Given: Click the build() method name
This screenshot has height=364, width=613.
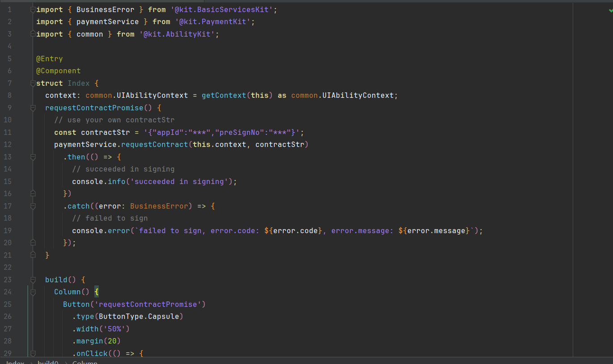Looking at the screenshot, I should click(56, 280).
